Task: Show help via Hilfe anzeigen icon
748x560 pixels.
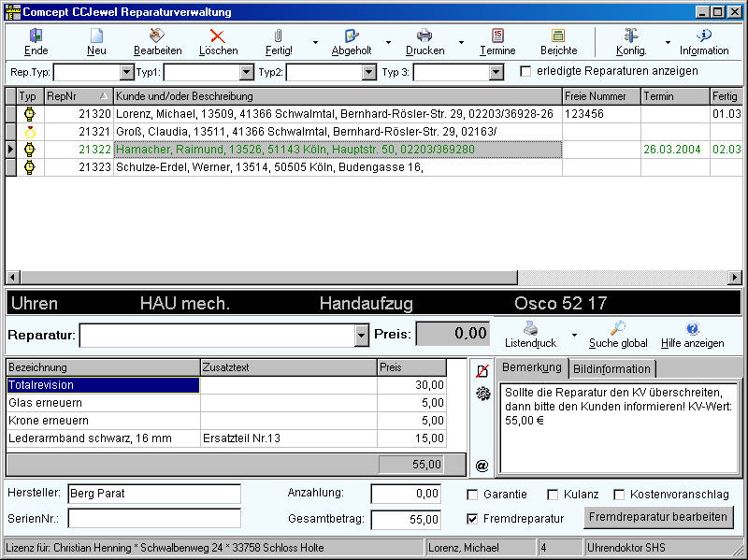Action: point(692,328)
